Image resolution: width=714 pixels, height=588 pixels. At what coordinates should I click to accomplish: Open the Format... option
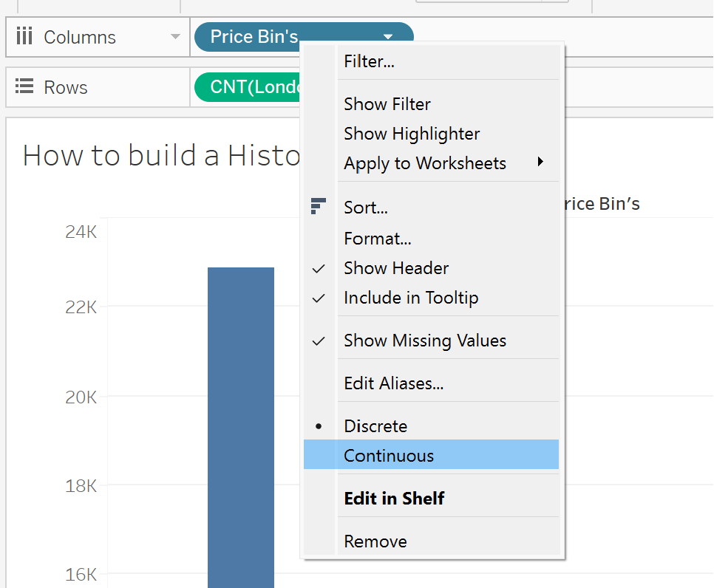coord(377,239)
